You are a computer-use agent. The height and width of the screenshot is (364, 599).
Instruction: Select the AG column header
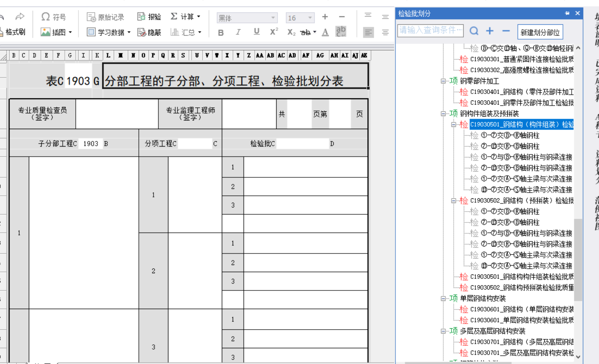[x=320, y=55]
